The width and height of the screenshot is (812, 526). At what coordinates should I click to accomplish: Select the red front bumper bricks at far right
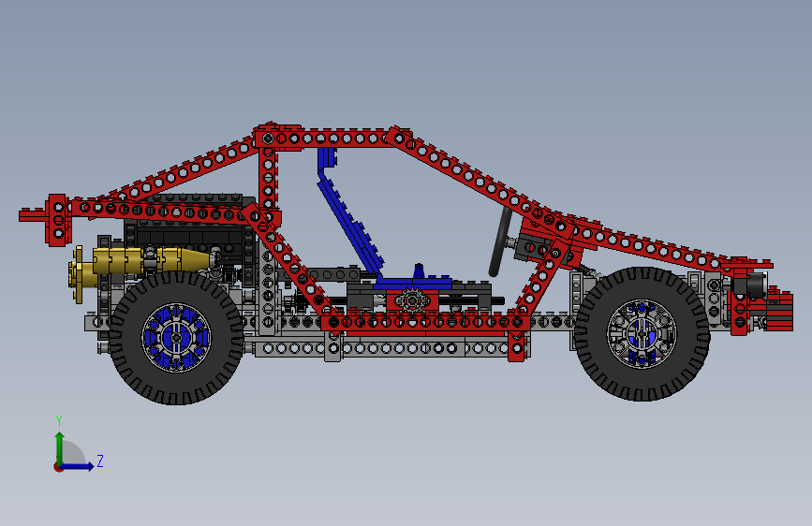click(779, 309)
